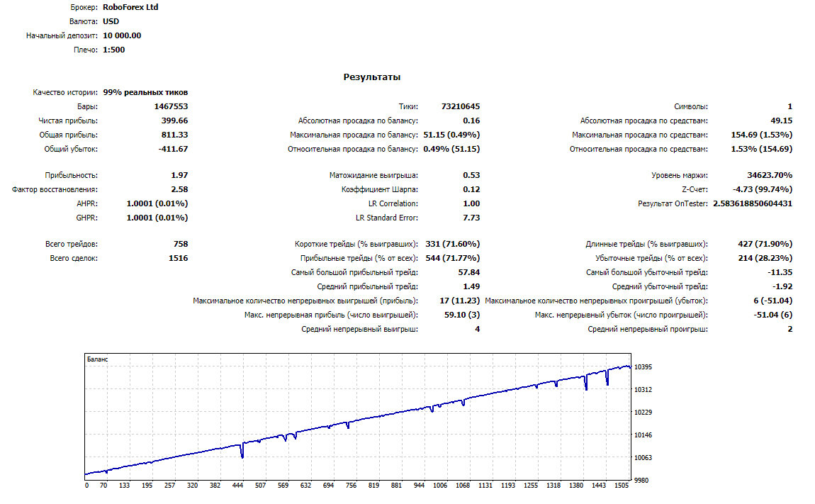
Task: Click chart x-axis label 1006
Action: click(439, 486)
